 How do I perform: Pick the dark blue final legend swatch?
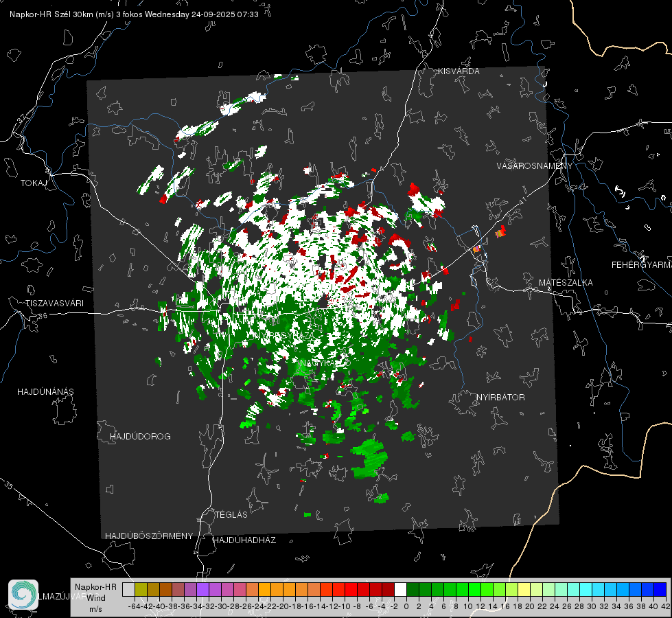point(660,589)
